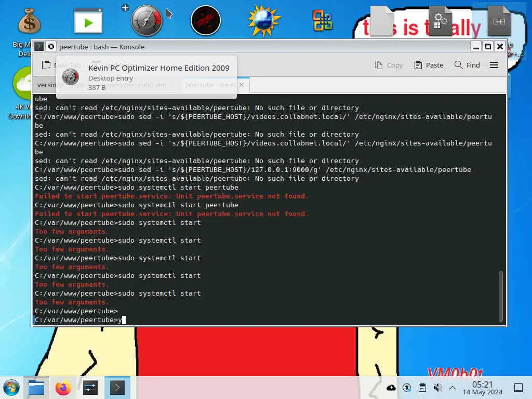Launch Firefox from the taskbar
The image size is (532, 399).
[63, 388]
